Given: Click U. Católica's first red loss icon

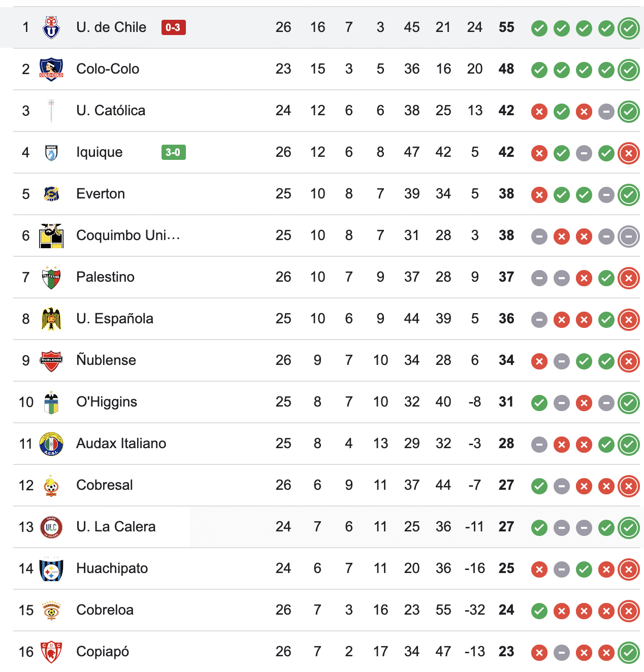Looking at the screenshot, I should tap(539, 112).
